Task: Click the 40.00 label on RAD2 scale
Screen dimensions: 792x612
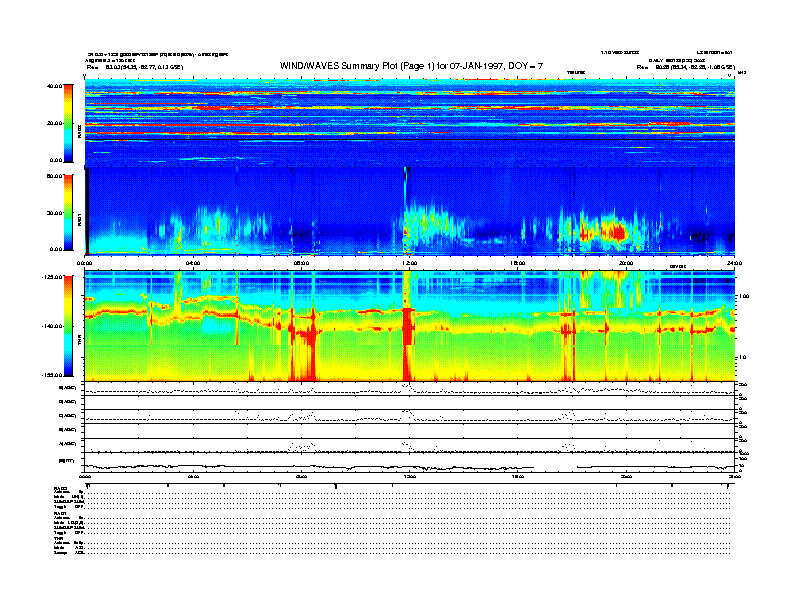Action: [x=55, y=86]
